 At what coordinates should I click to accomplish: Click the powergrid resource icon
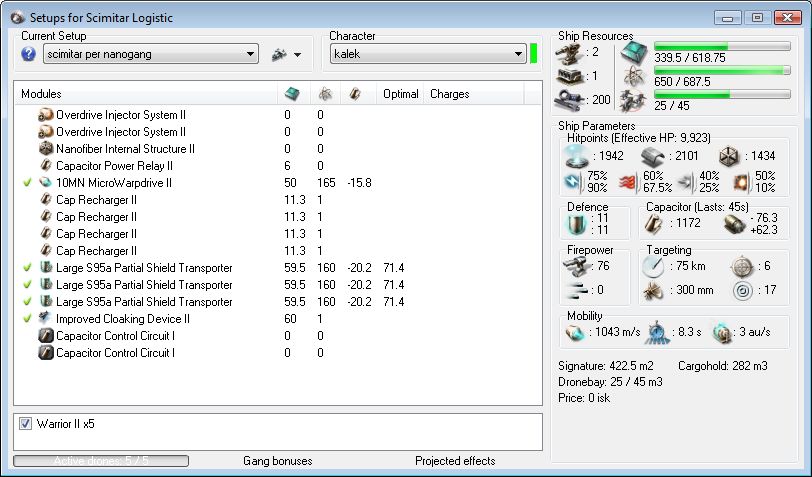pyautogui.click(x=634, y=77)
